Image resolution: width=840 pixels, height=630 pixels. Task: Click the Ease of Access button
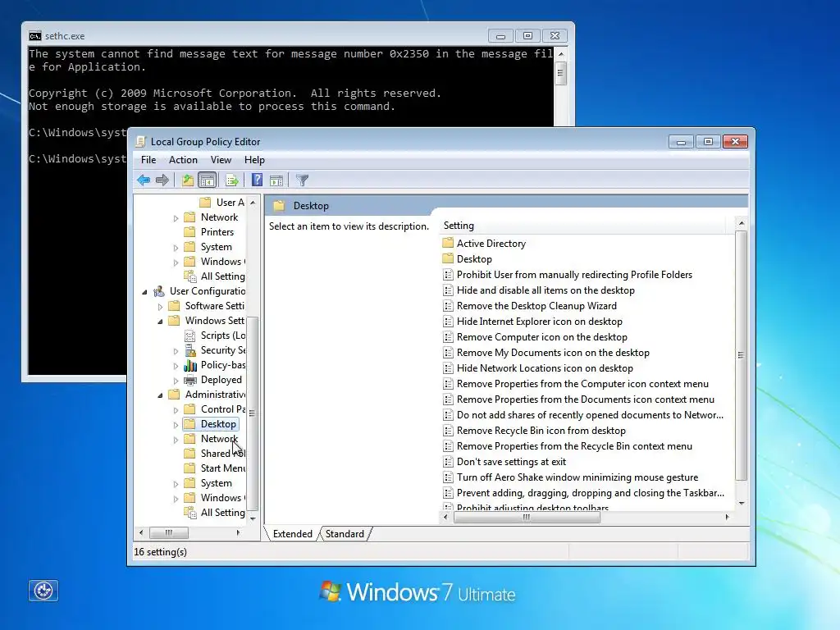pos(43,591)
